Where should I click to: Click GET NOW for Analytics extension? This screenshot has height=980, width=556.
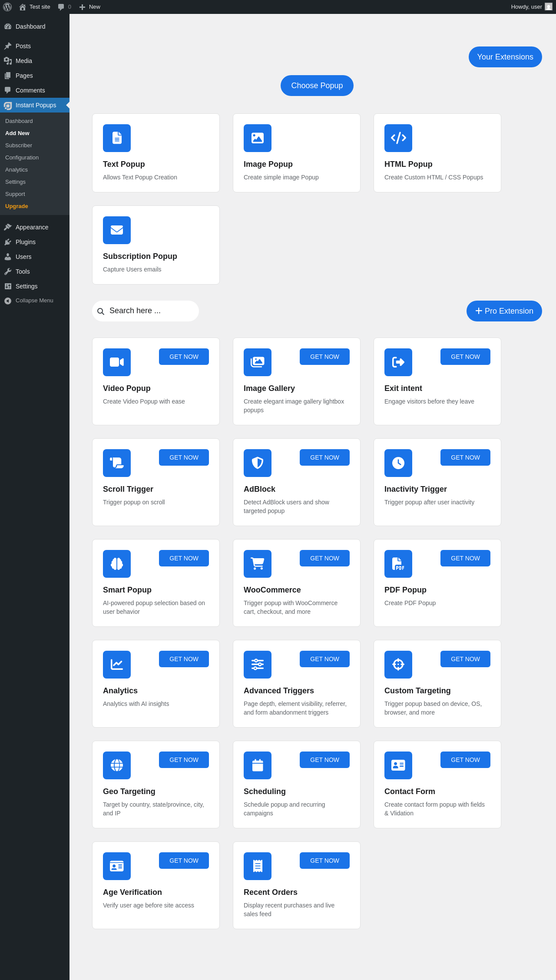[184, 659]
